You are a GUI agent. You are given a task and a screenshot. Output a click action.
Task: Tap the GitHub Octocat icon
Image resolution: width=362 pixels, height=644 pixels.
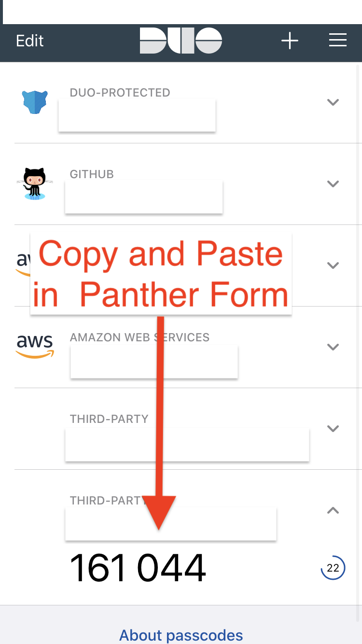[34, 184]
